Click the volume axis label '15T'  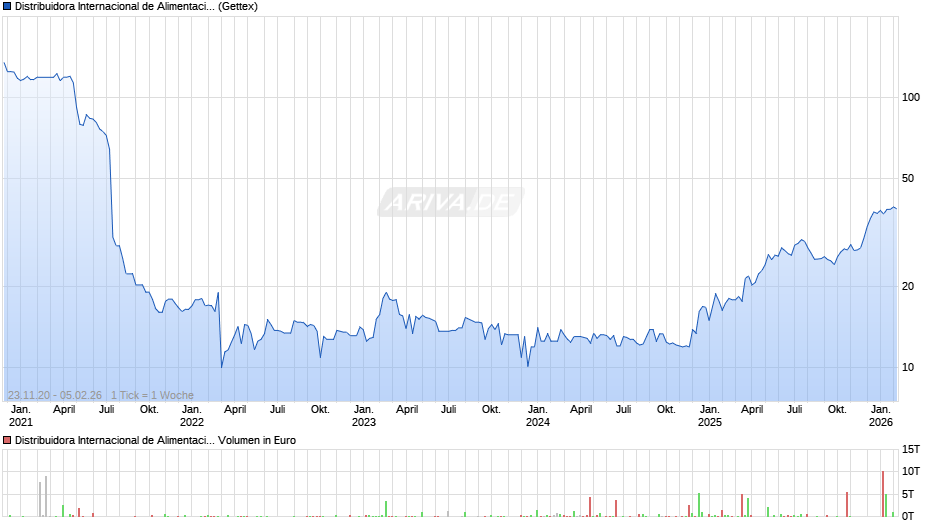point(911,450)
